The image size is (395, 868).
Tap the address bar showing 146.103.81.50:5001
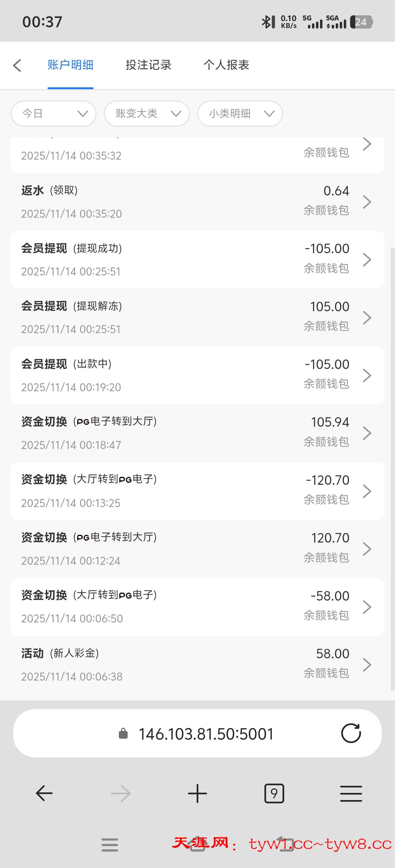point(206,734)
